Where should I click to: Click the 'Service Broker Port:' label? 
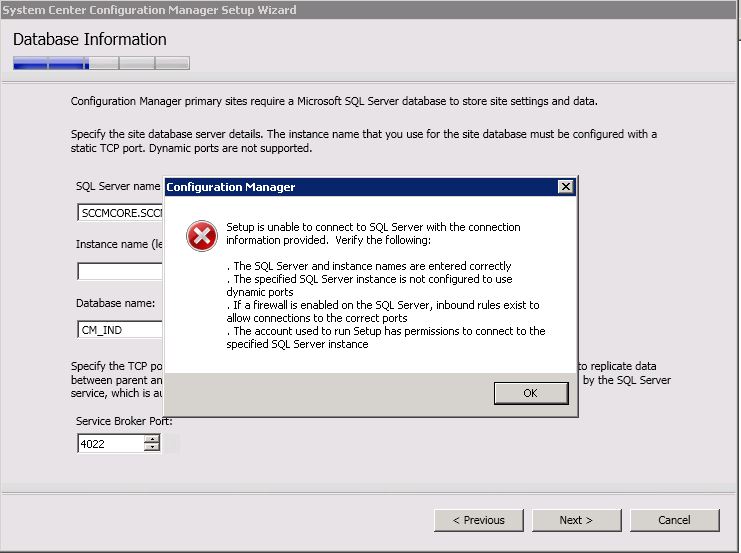(124, 421)
